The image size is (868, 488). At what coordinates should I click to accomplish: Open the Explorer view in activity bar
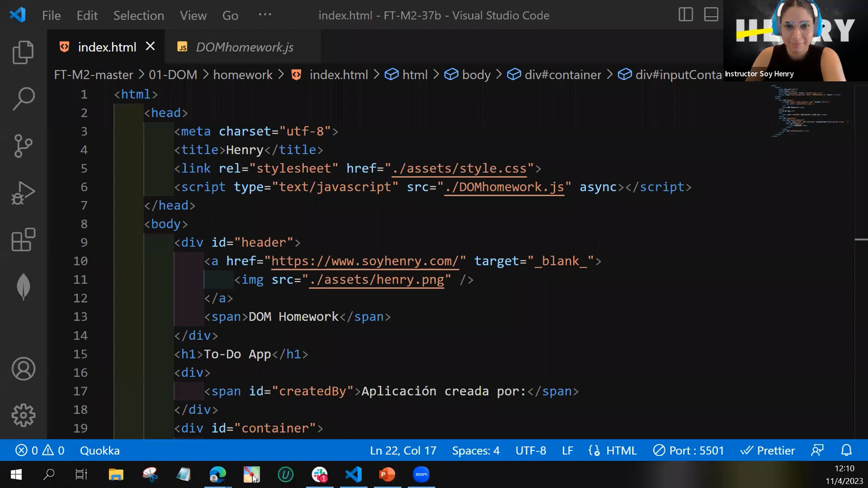tap(23, 52)
